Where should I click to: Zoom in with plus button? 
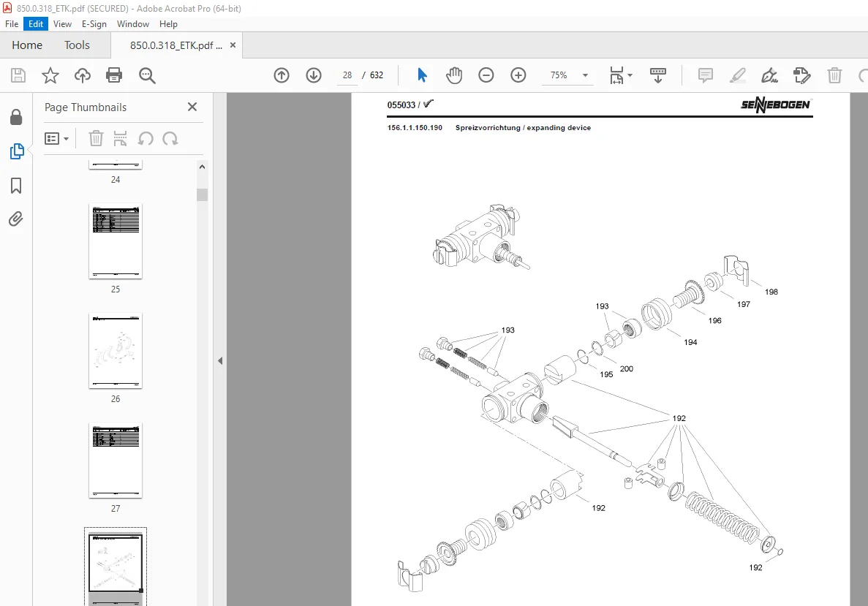tap(518, 75)
